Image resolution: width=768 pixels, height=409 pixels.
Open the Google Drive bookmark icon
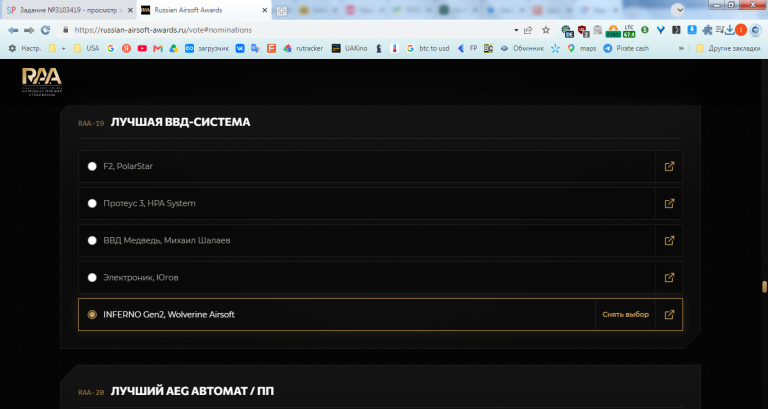tap(173, 48)
